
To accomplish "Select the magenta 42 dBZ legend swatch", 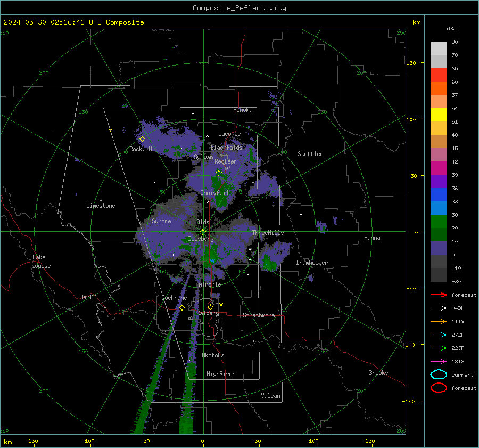I will [x=439, y=168].
